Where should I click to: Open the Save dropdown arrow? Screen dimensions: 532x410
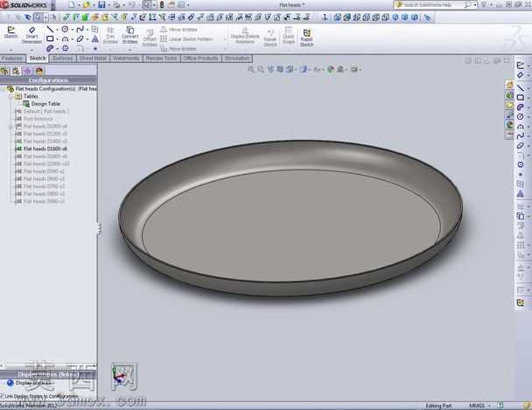tap(108, 5)
